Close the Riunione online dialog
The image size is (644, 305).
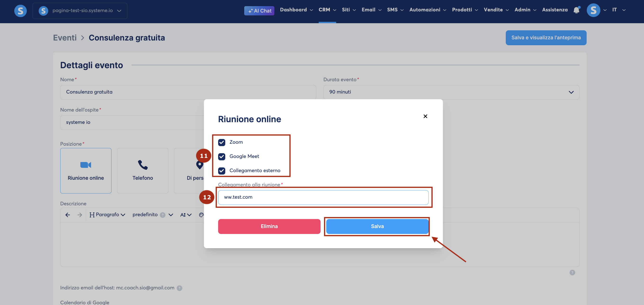[425, 116]
